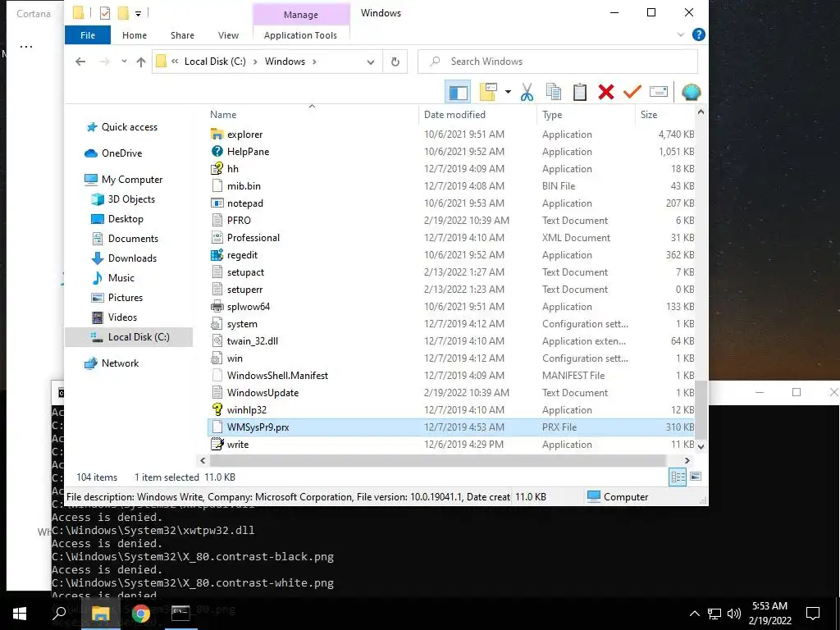Image resolution: width=840 pixels, height=630 pixels.
Task: Switch to large icons view in status bar
Action: coord(696,477)
